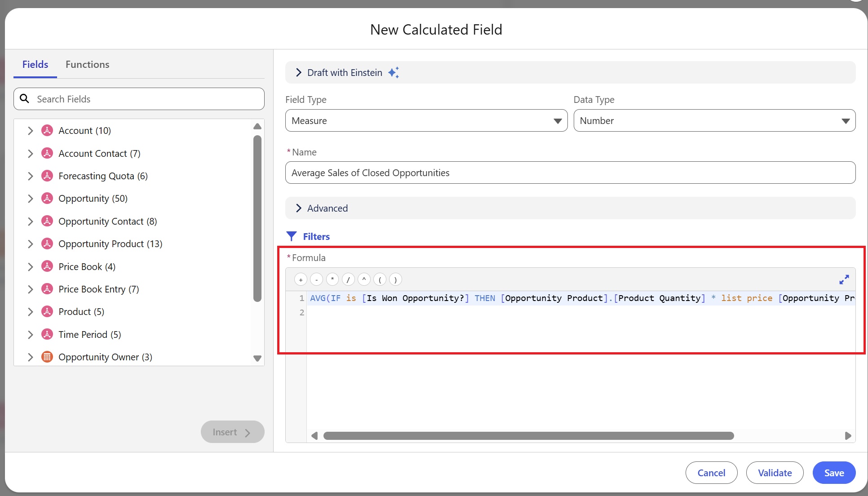Screen dimensions: 868x496
Task: Click the formula horizontal scrollbar
Action: pos(528,436)
